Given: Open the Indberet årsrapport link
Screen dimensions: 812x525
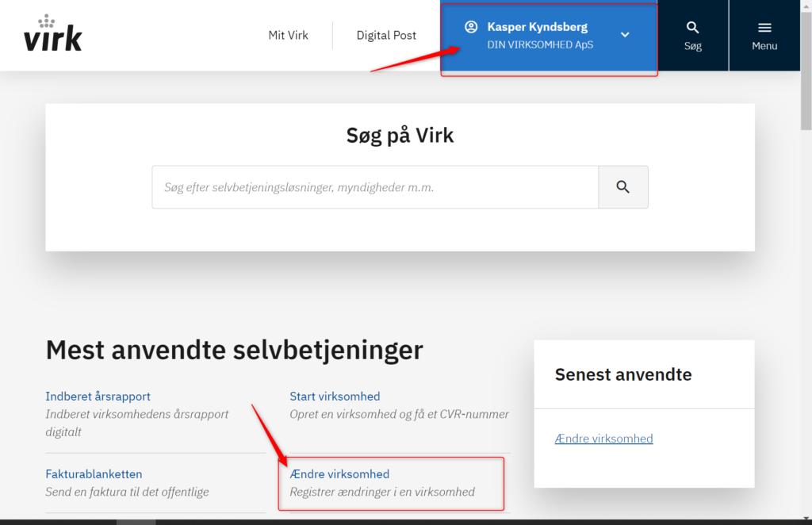Looking at the screenshot, I should 98,396.
